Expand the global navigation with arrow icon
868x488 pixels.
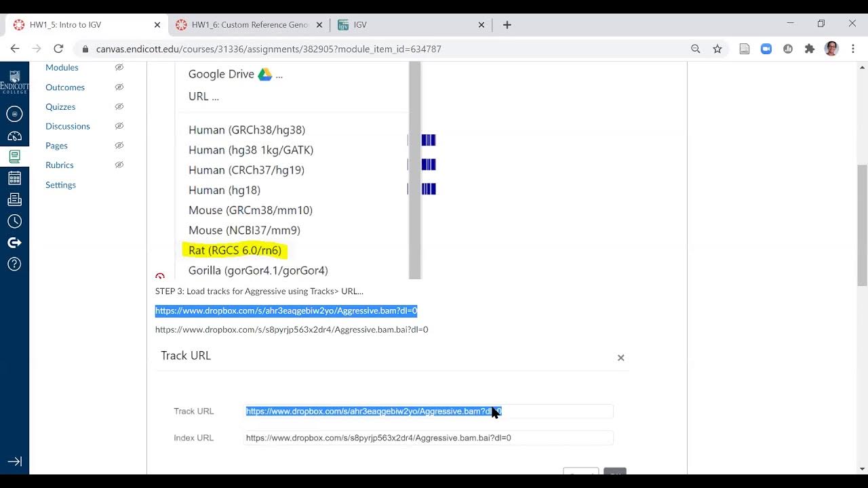pyautogui.click(x=14, y=462)
